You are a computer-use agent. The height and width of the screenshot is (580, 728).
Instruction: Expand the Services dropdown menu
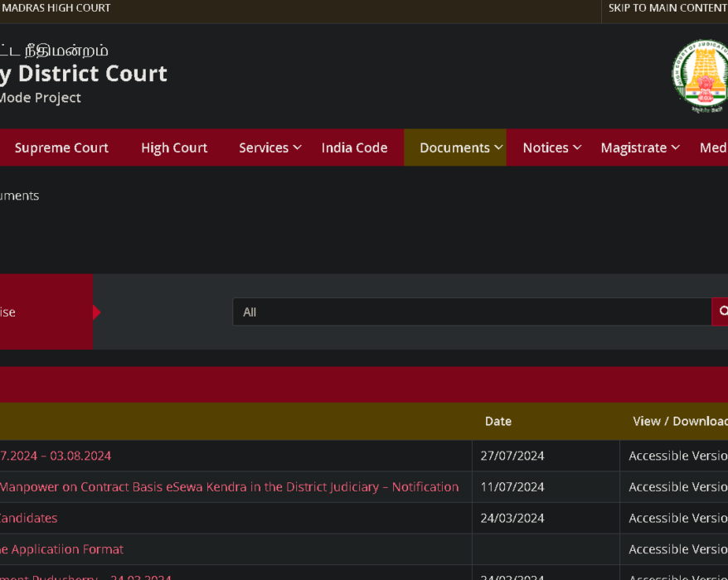(270, 147)
